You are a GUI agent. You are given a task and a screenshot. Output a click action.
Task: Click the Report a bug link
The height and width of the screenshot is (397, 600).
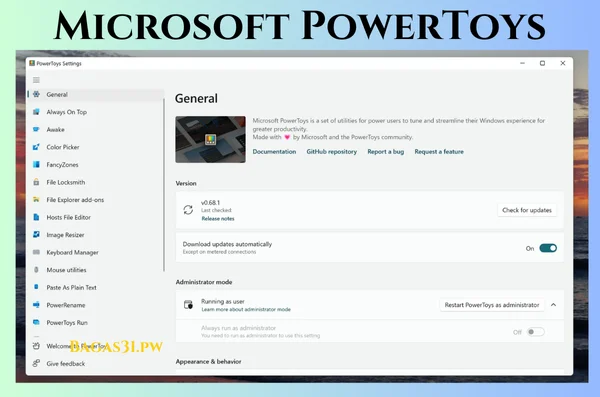pyautogui.click(x=386, y=152)
